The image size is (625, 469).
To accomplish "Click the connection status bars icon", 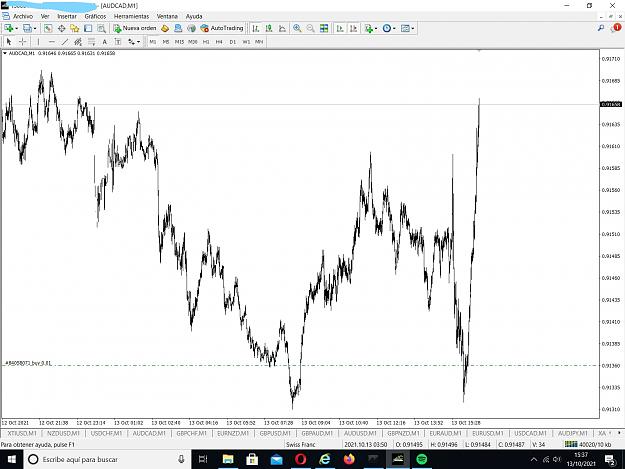I will [571, 444].
